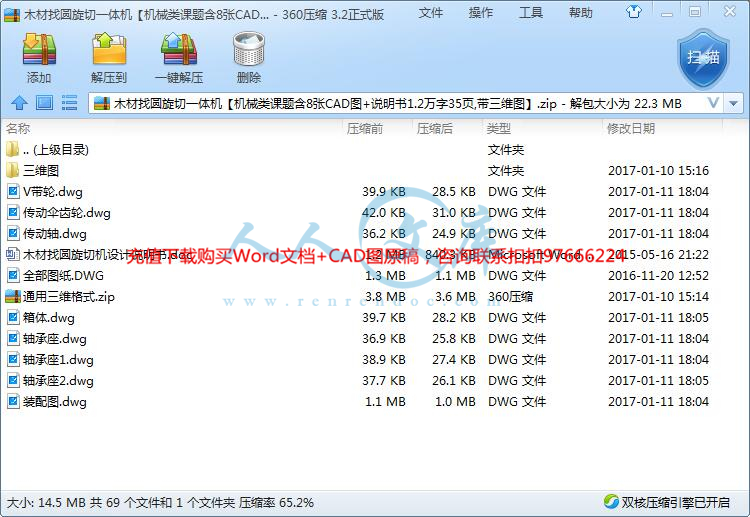Viewport: 750px width, 517px height.
Task: Click the 传动轴.dwg file icon
Action: (13, 234)
